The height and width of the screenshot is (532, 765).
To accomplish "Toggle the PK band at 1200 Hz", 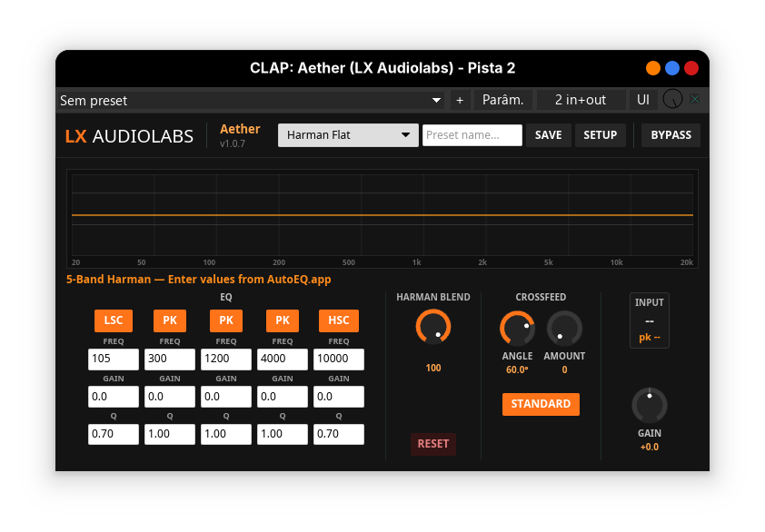I will (226, 320).
